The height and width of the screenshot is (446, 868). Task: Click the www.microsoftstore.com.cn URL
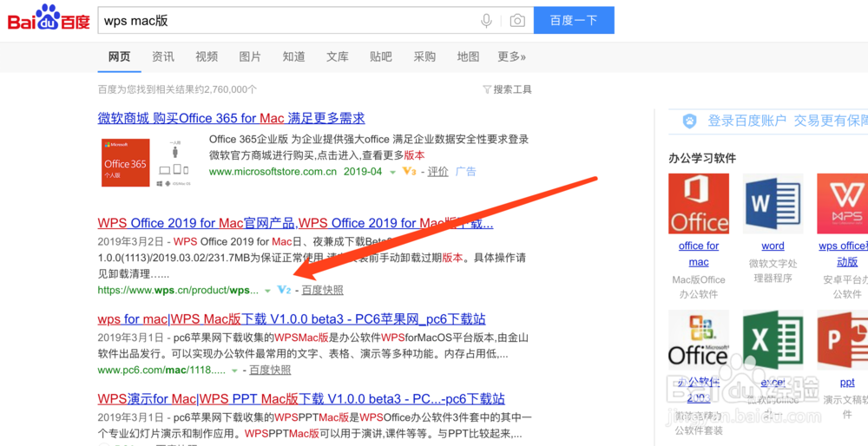point(273,172)
